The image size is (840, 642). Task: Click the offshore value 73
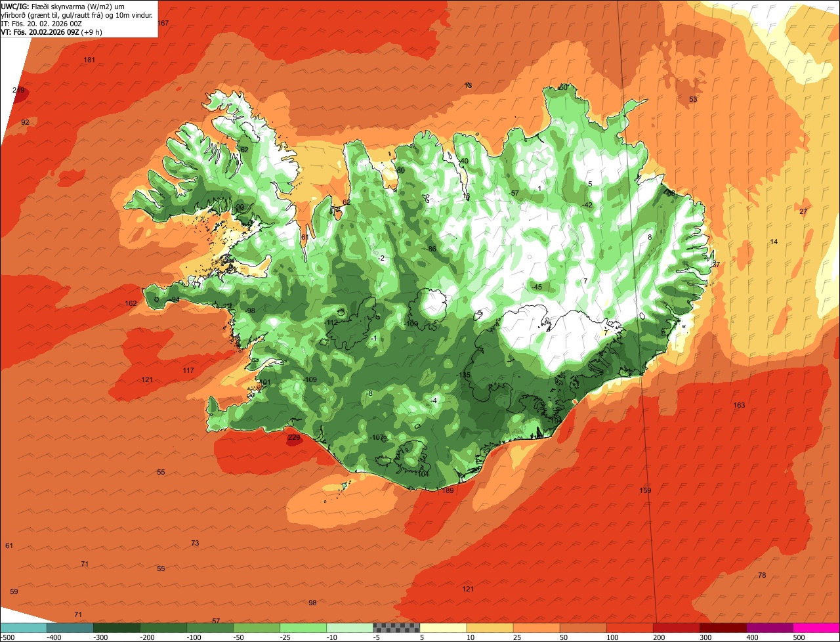(x=195, y=544)
